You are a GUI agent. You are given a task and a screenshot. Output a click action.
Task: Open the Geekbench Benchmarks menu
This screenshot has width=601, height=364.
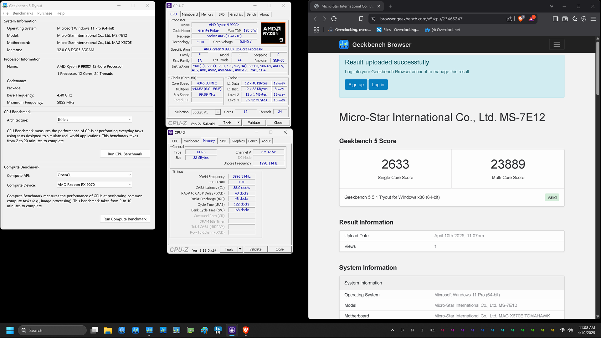pos(23,13)
